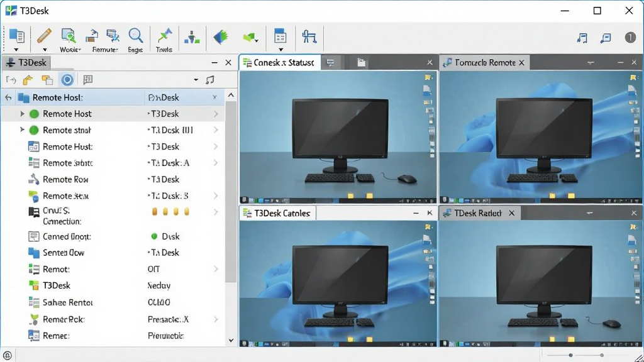
Task: Click the small icon tab next to Conesk Statusc
Action: click(x=330, y=63)
